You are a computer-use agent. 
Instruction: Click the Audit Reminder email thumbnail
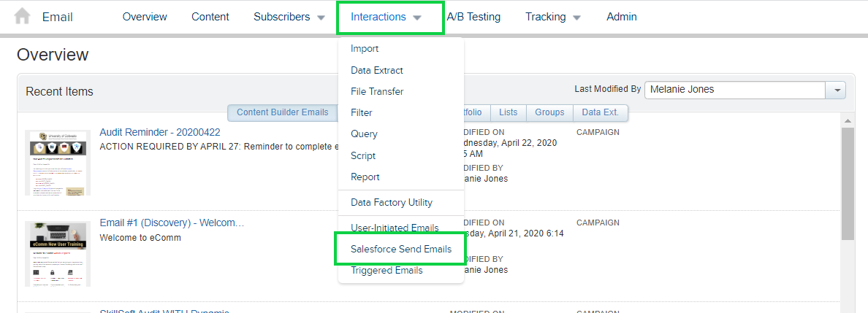point(58,162)
